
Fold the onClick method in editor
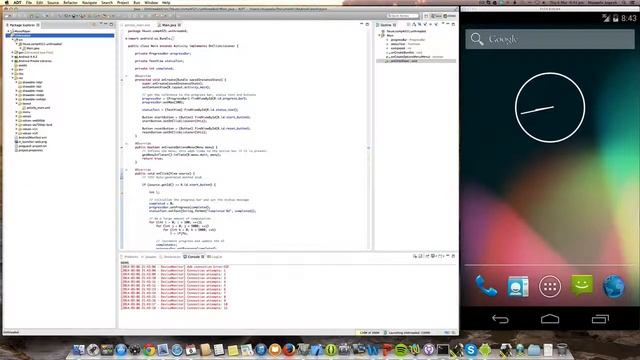point(126,170)
